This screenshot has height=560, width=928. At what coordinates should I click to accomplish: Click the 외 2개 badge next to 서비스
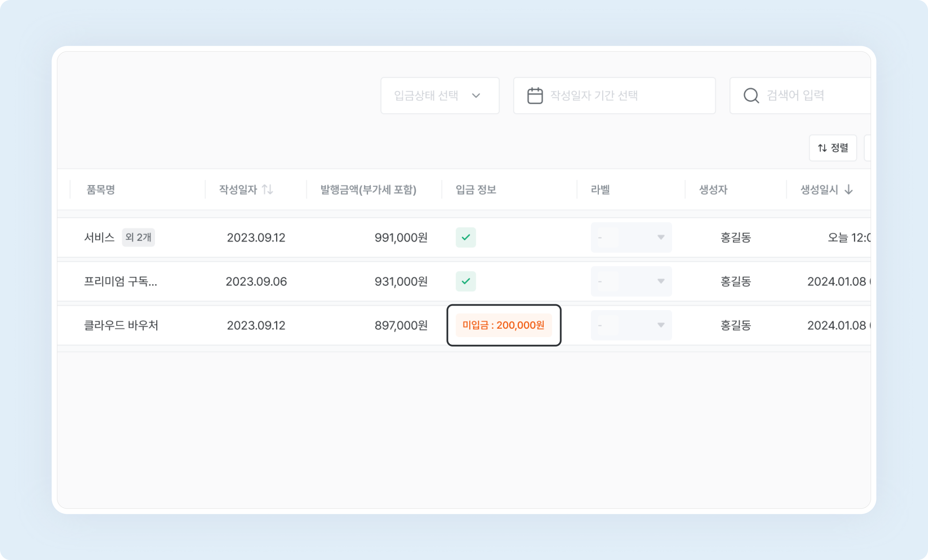click(x=138, y=237)
